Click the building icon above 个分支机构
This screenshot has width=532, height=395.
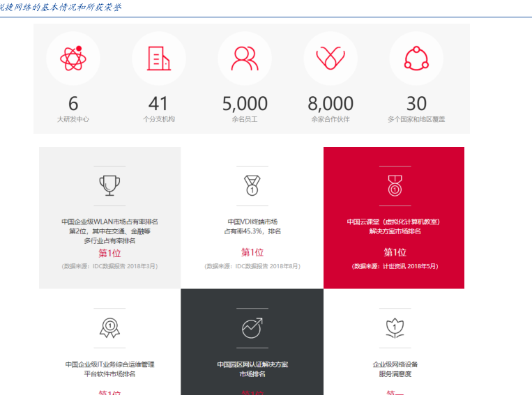coord(158,59)
